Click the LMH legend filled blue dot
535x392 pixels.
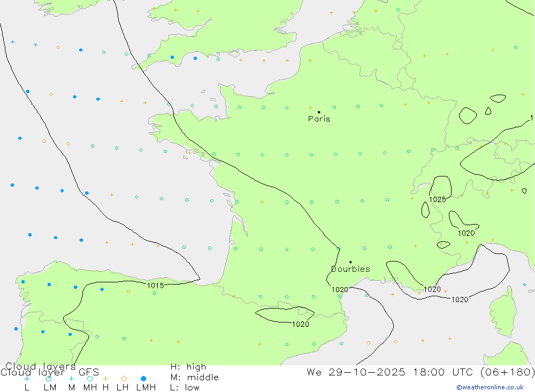(143, 379)
